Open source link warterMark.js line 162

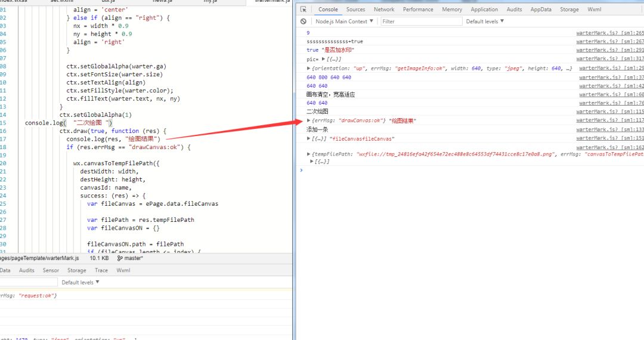pyautogui.click(x=610, y=147)
